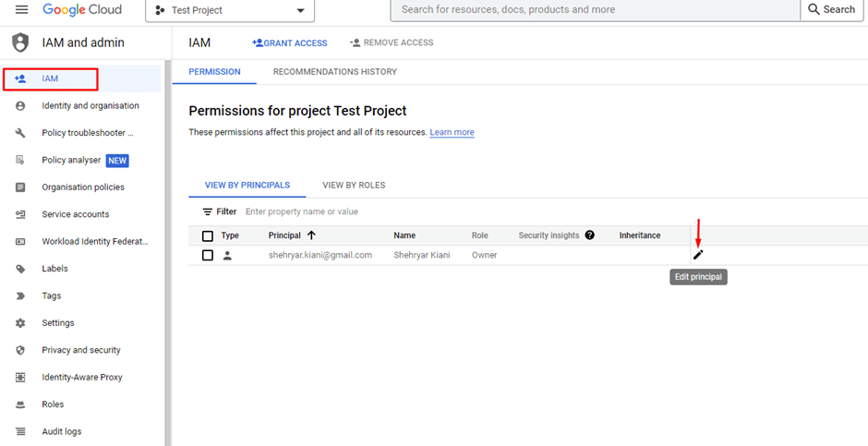
Task: Open the Test Project selector dropdown
Action: pyautogui.click(x=230, y=10)
